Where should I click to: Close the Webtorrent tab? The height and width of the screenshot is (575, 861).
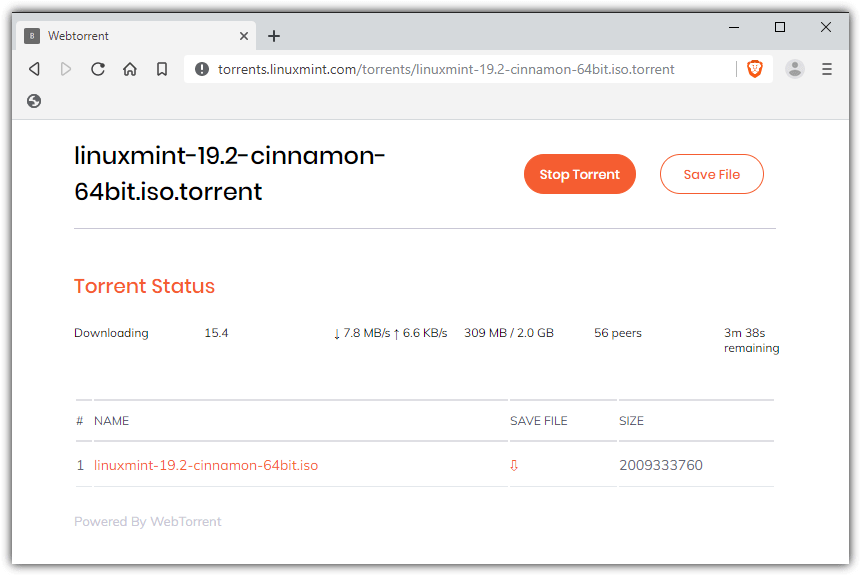pyautogui.click(x=244, y=36)
